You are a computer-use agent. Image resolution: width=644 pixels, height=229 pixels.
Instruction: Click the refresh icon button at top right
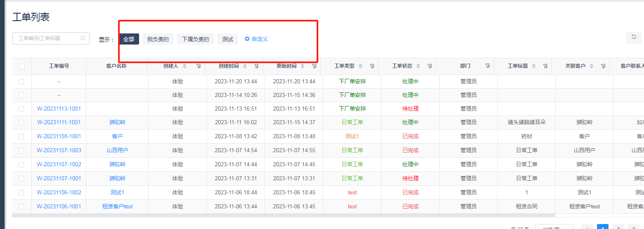tap(634, 38)
